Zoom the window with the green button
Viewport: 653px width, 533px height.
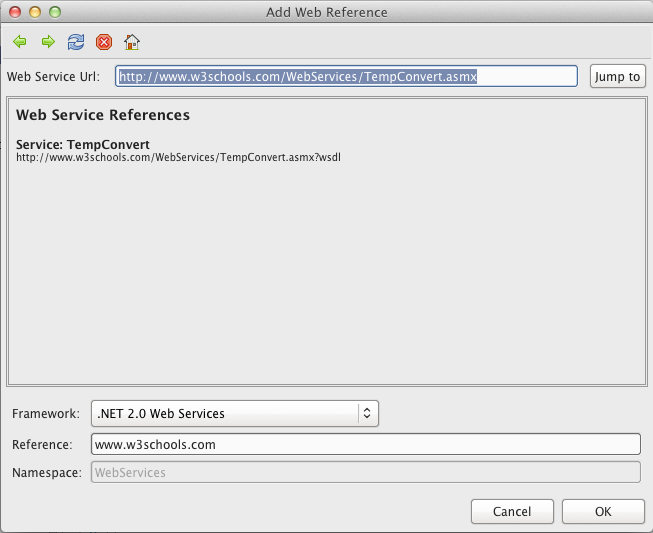click(x=55, y=12)
